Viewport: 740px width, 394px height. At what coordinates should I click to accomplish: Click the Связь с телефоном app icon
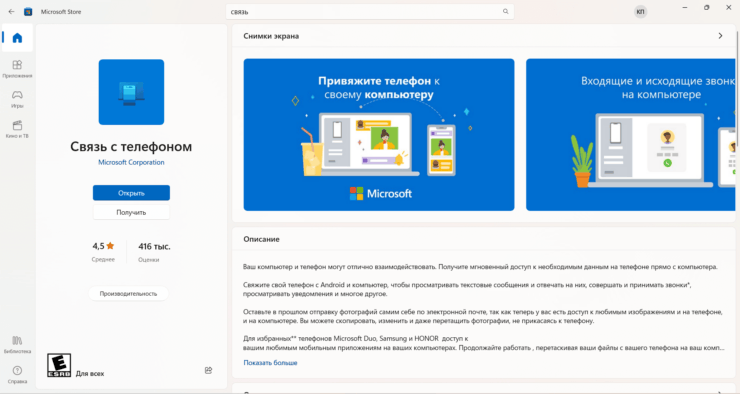[x=131, y=92]
